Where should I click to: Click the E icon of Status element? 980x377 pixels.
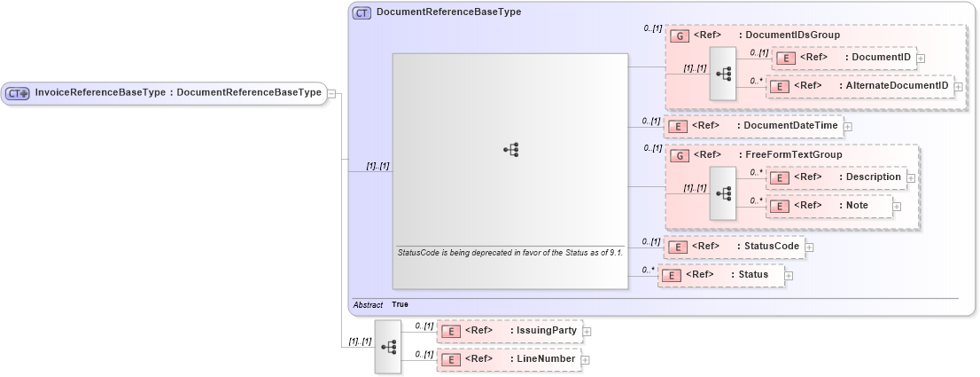point(672,275)
